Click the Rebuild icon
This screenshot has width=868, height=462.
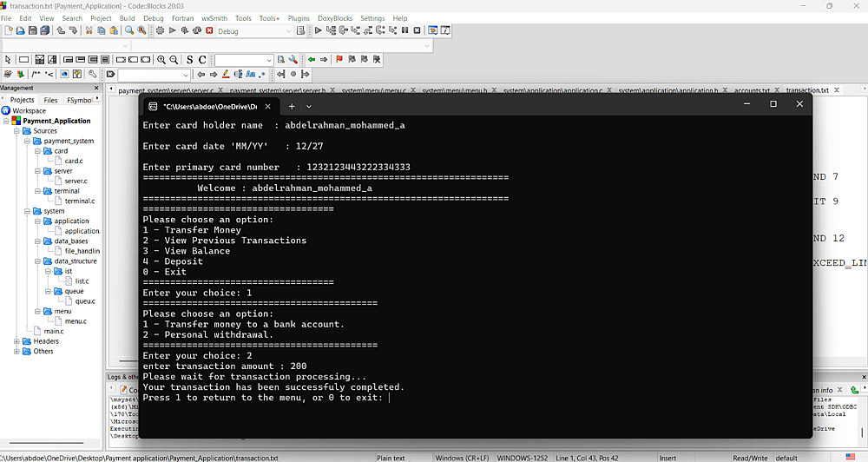pos(197,30)
